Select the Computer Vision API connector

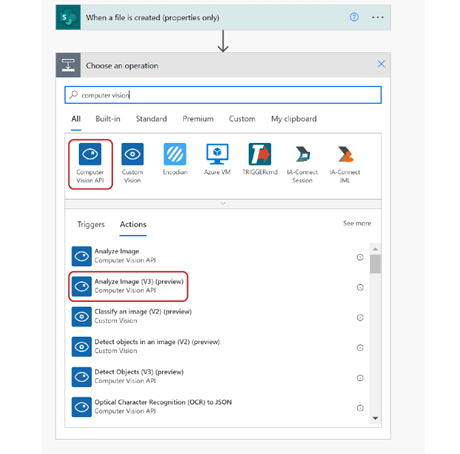(x=90, y=164)
